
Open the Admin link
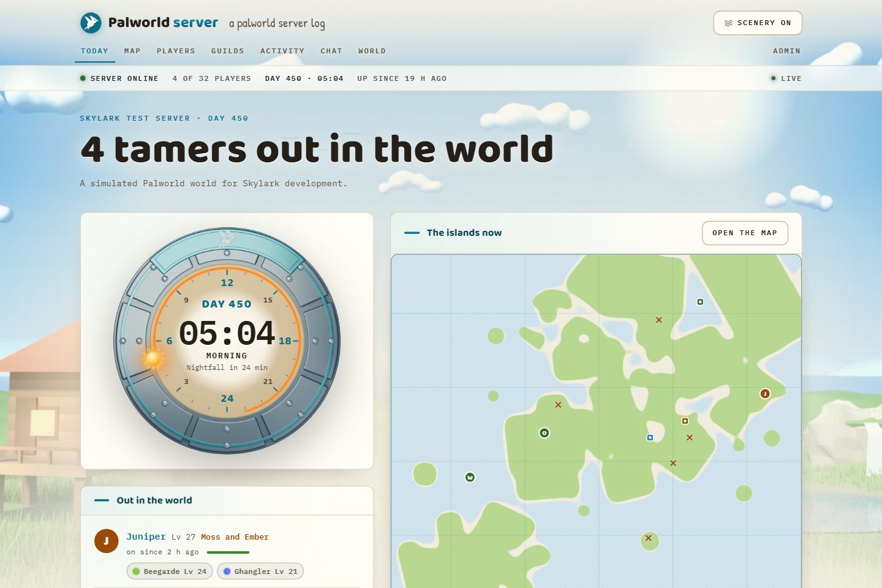point(786,51)
